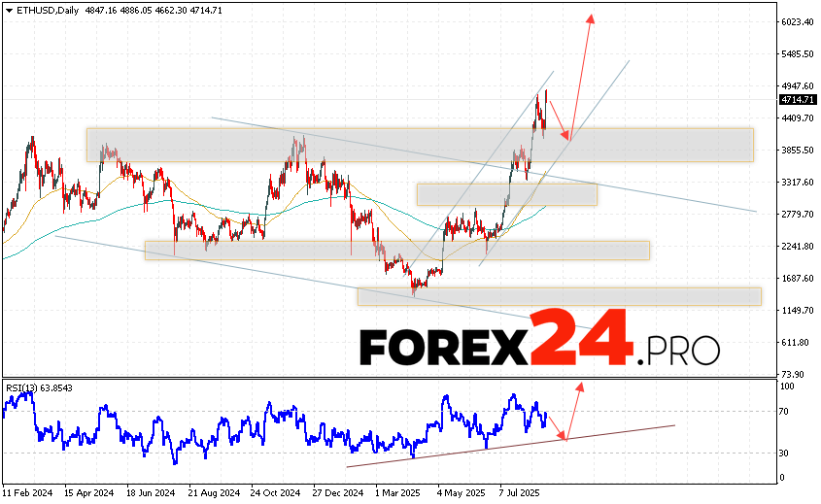The width and height of the screenshot is (821, 504).
Task: Select the topmost gray resistance zone rectangle
Action: pyautogui.click(x=420, y=145)
